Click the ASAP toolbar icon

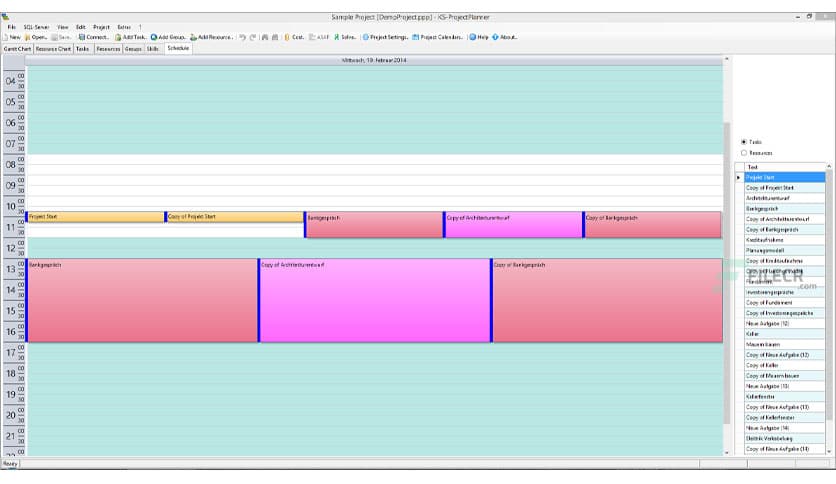(x=312, y=37)
